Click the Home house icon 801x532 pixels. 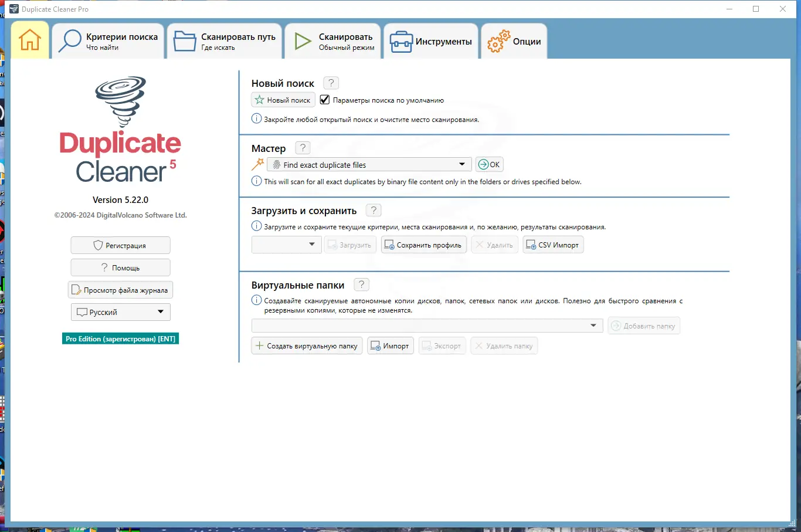tap(29, 40)
